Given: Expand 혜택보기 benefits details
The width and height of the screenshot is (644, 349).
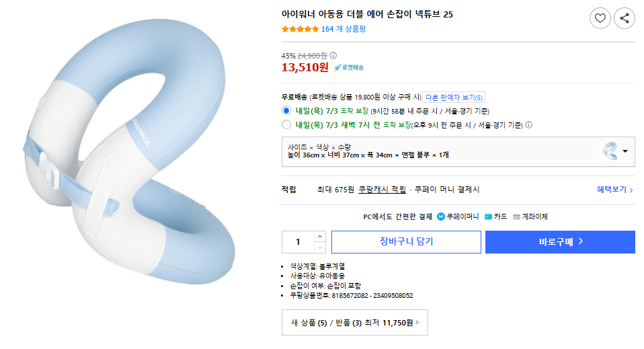Looking at the screenshot, I should point(614,190).
